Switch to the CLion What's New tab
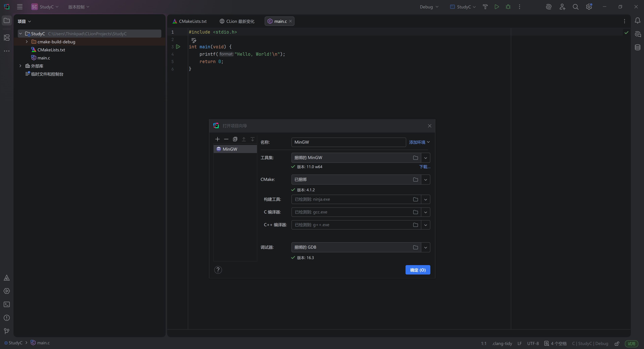Viewport: 644px width, 349px height. (237, 21)
